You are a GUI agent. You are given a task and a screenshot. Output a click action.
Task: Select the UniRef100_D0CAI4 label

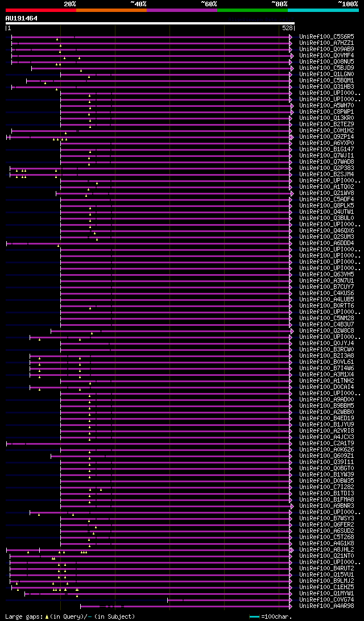[x=327, y=387]
